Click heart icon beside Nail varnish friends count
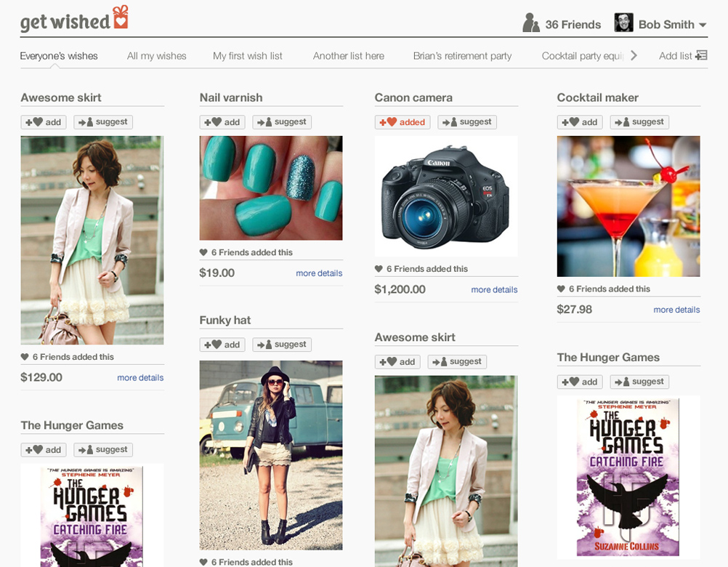The image size is (728, 567). tap(203, 252)
